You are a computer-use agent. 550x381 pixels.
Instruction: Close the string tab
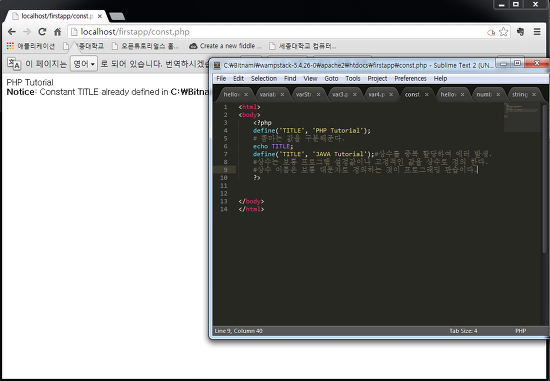534,95
